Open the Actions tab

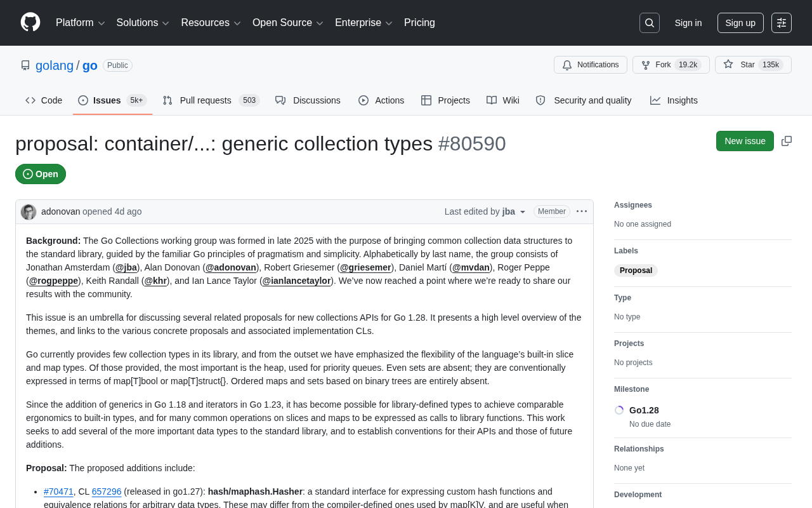pyautogui.click(x=381, y=100)
